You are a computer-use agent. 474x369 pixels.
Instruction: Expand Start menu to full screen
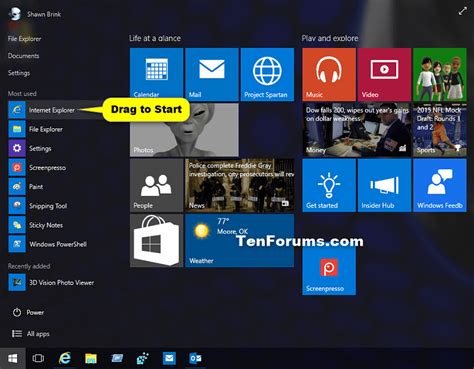coord(462,11)
